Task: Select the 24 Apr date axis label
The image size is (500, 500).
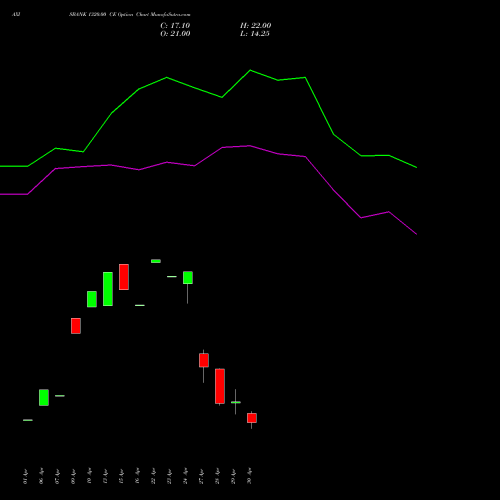Action: [x=185, y=477]
